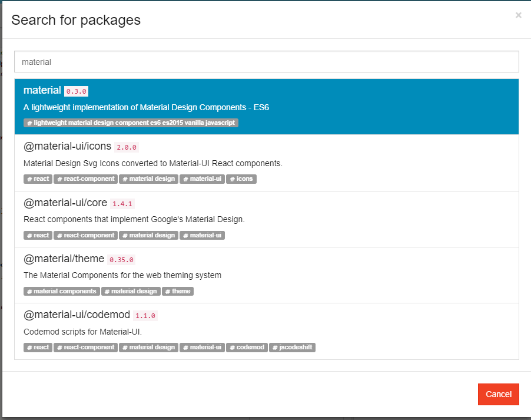Click the package search input field

pos(267,62)
